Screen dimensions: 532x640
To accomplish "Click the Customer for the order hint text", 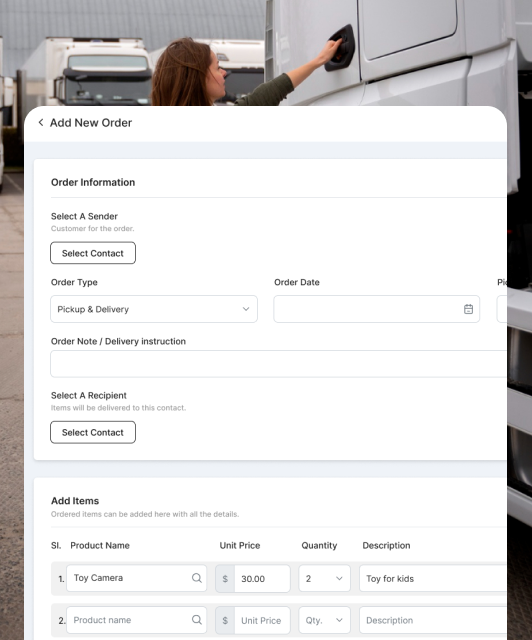I will [92, 229].
